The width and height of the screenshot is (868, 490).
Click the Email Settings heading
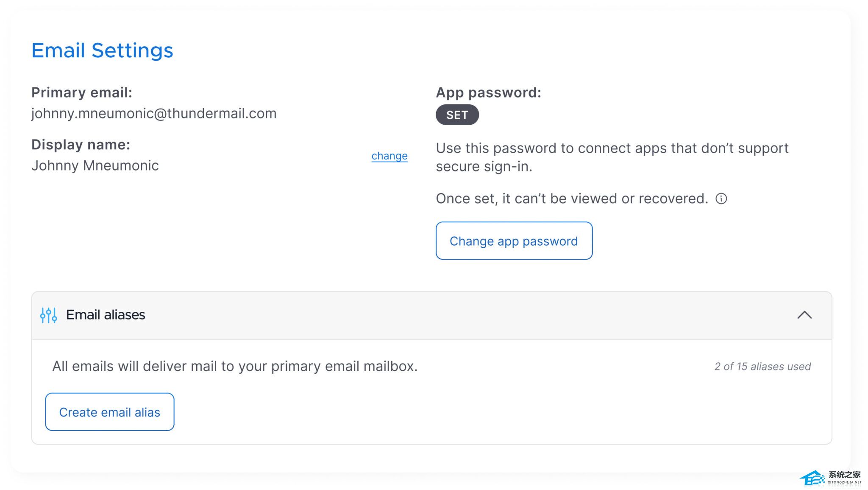[102, 50]
